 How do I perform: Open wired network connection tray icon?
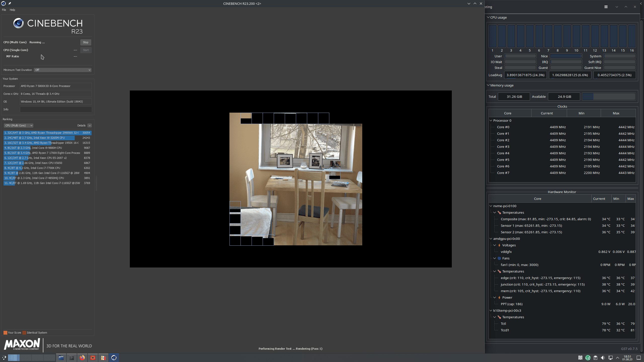coord(610,357)
